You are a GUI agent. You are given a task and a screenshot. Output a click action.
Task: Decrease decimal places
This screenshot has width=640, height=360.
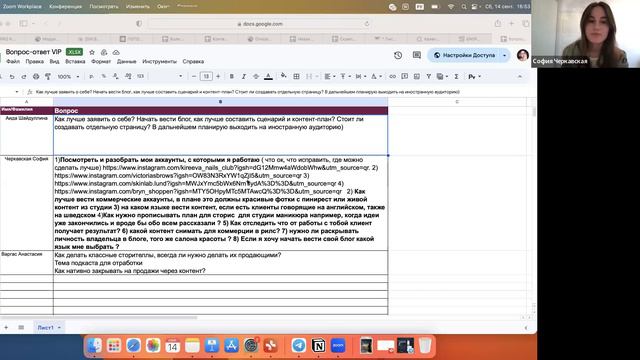click(116, 76)
